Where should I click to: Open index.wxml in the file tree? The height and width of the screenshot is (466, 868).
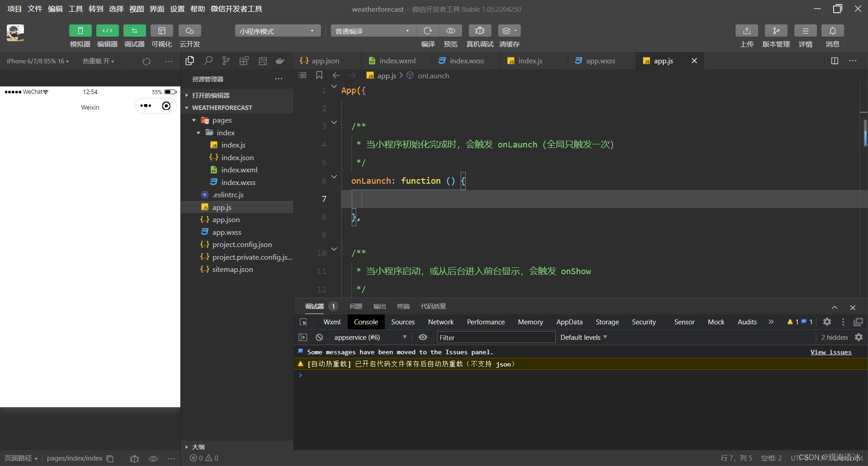(x=237, y=170)
